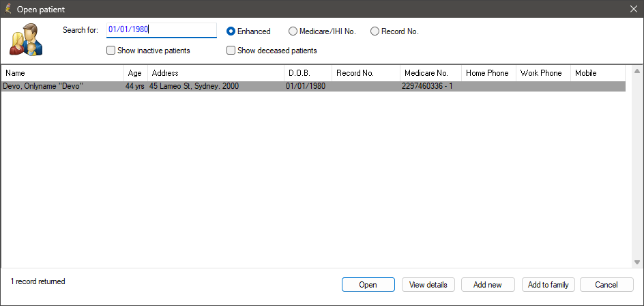The width and height of the screenshot is (644, 306).
Task: Select the Devo, Onlyname patient row
Action: pos(313,86)
